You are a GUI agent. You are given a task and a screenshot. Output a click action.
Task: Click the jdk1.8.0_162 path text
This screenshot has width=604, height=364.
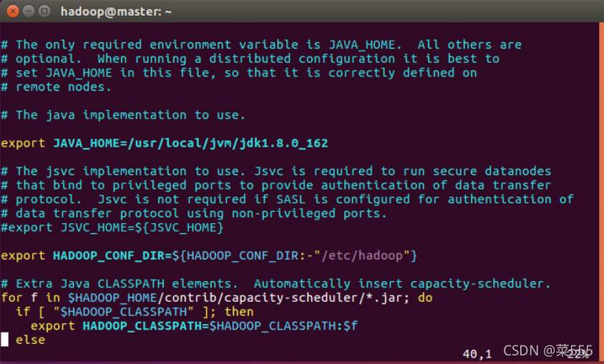pos(283,143)
